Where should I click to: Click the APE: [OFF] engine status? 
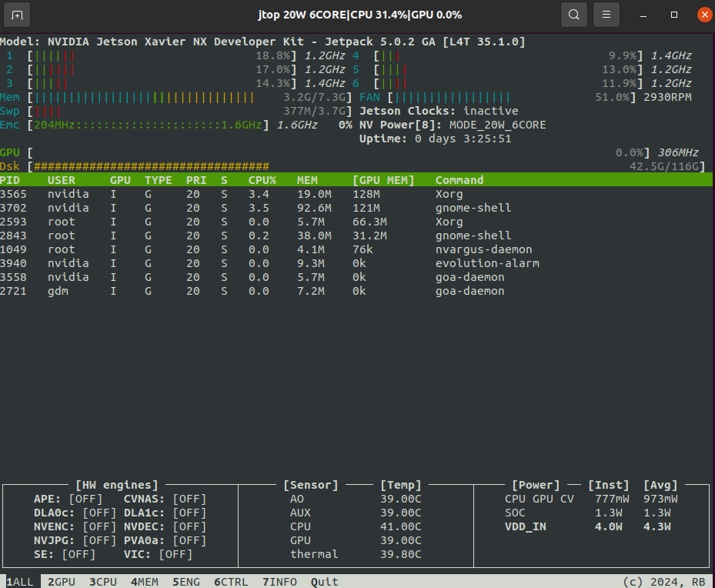(68, 499)
